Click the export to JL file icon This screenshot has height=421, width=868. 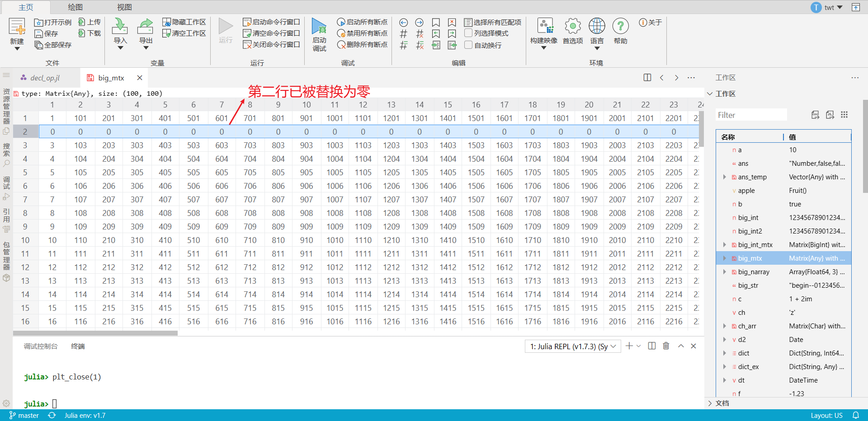(830, 115)
